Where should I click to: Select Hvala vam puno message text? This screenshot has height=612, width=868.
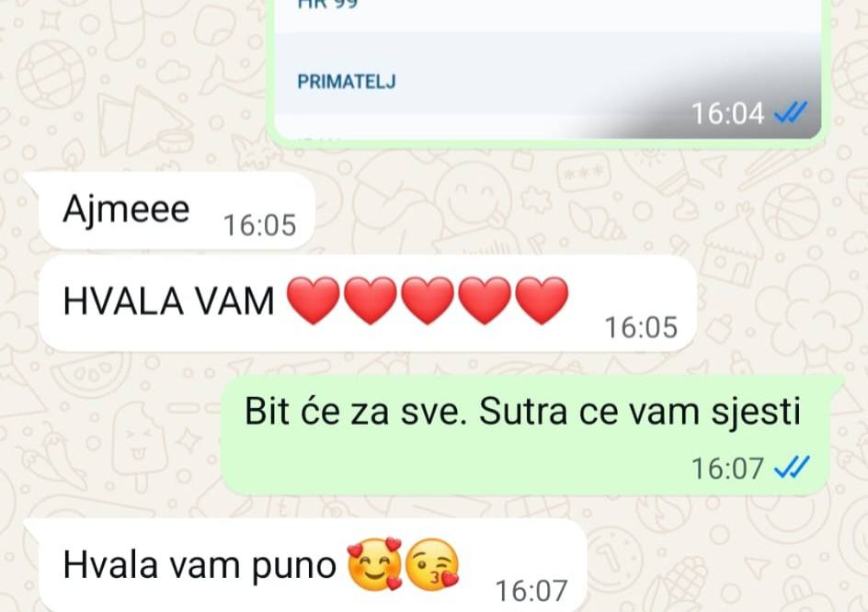[x=200, y=565]
